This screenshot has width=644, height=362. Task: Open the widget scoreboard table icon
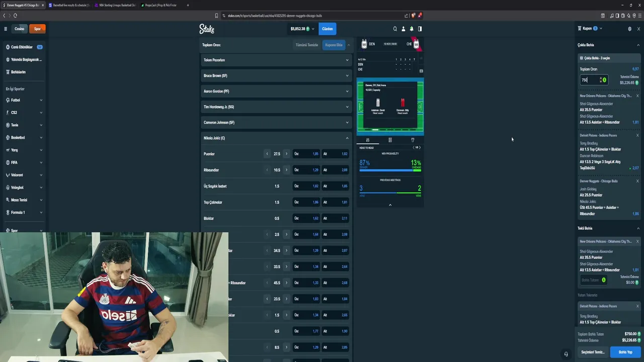[421, 71]
